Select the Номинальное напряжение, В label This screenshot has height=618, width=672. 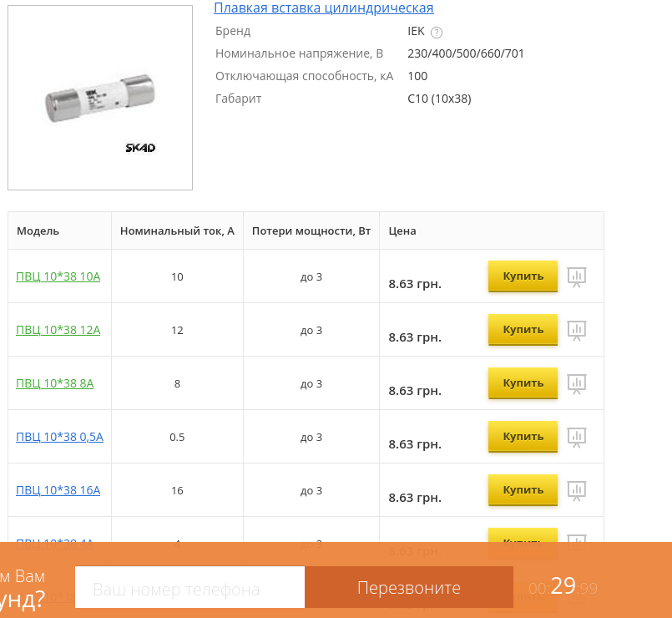click(x=299, y=53)
